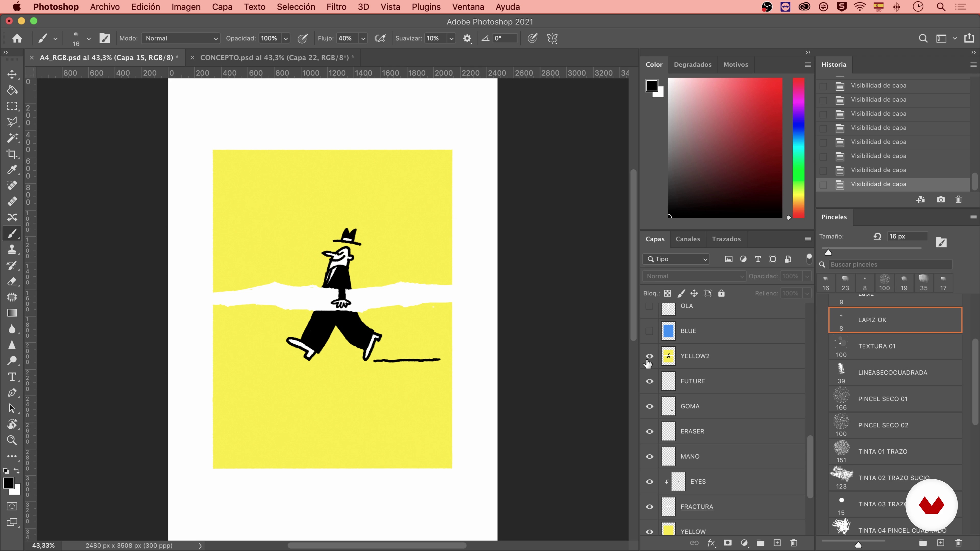Create new adjustment layer icon
The image size is (980, 551).
click(744, 543)
